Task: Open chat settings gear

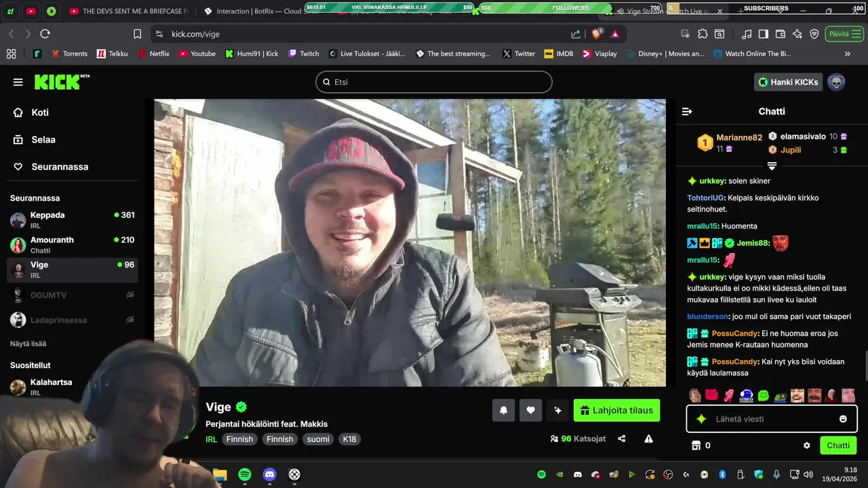Action: 807,445
